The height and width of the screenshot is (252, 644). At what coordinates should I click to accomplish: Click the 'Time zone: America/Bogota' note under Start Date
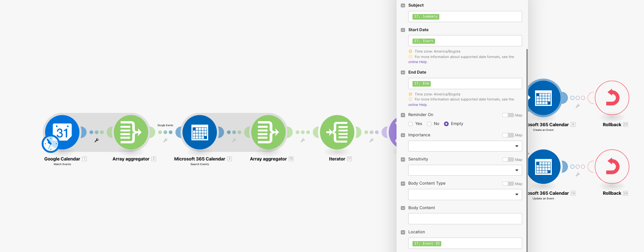[437, 51]
